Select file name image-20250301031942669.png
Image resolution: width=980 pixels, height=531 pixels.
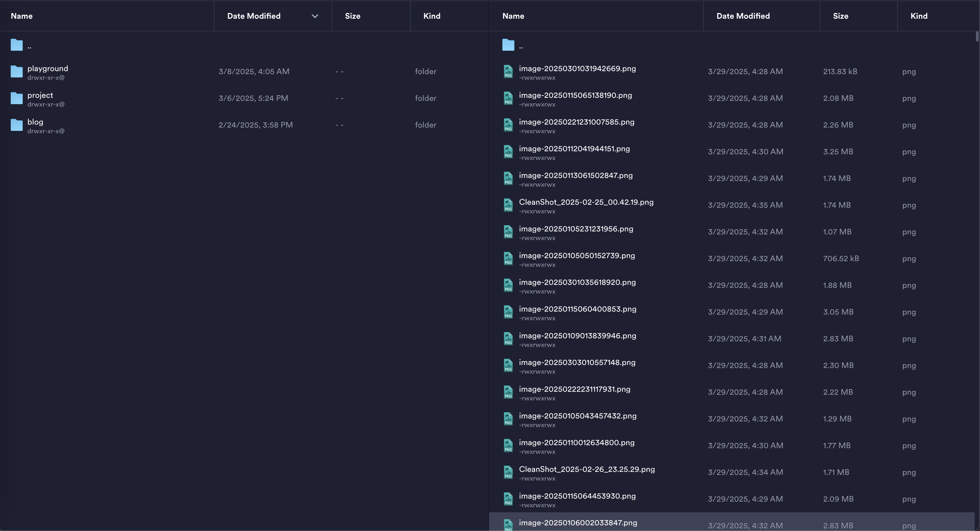[x=577, y=68]
